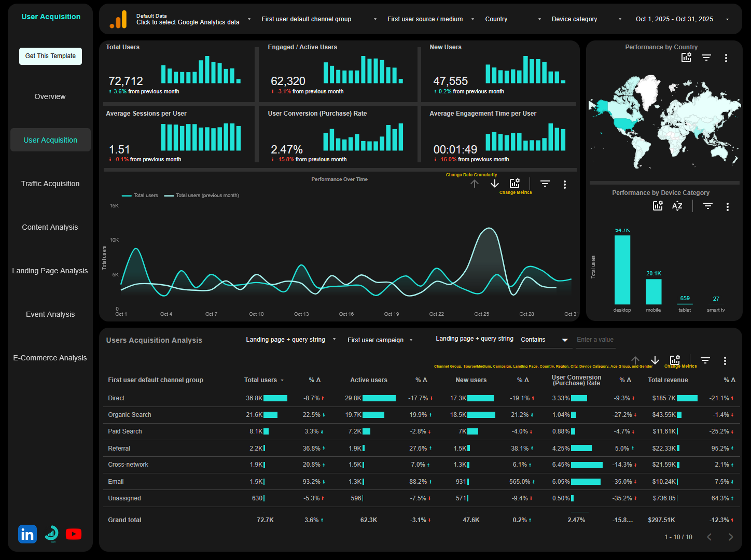Type in the Enter a value filter field
This screenshot has width=751, height=560.
click(x=595, y=340)
